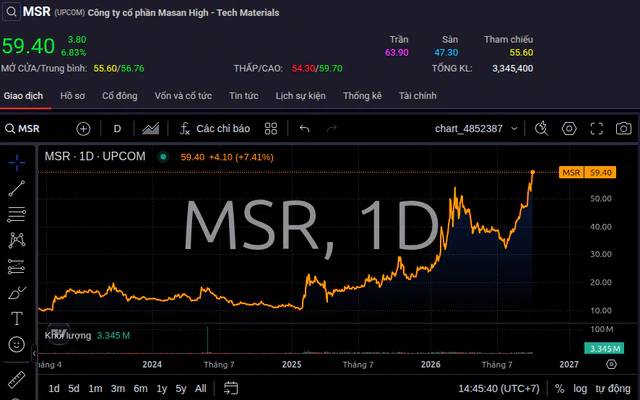Screen dimensions: 640x400
Task: Switch to the Tài chính tab
Action: click(x=418, y=96)
